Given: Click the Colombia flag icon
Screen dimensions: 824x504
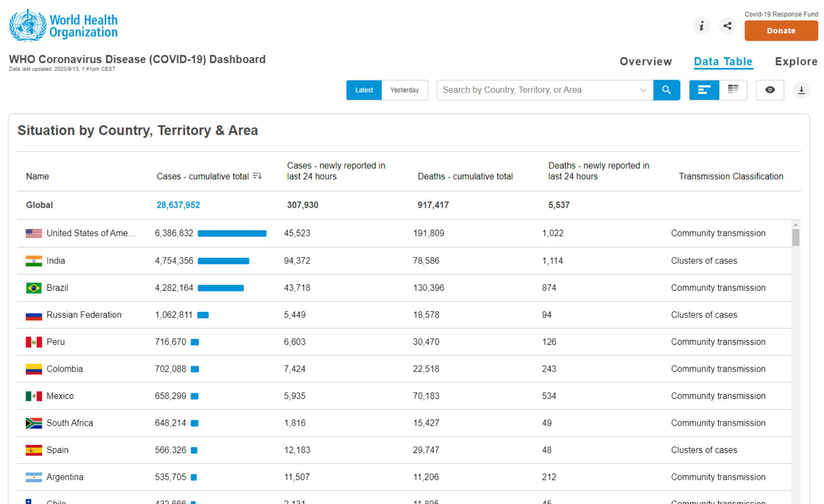Looking at the screenshot, I should pos(34,369).
